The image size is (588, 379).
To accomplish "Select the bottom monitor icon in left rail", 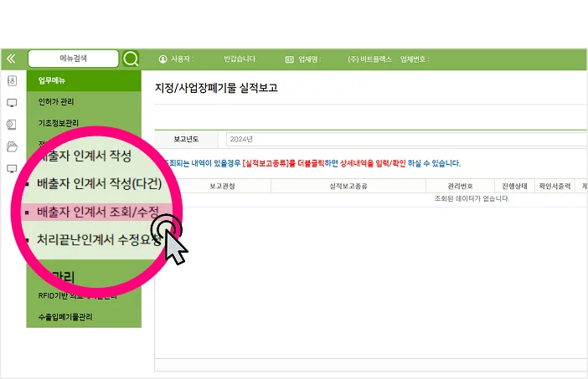I will (12, 168).
